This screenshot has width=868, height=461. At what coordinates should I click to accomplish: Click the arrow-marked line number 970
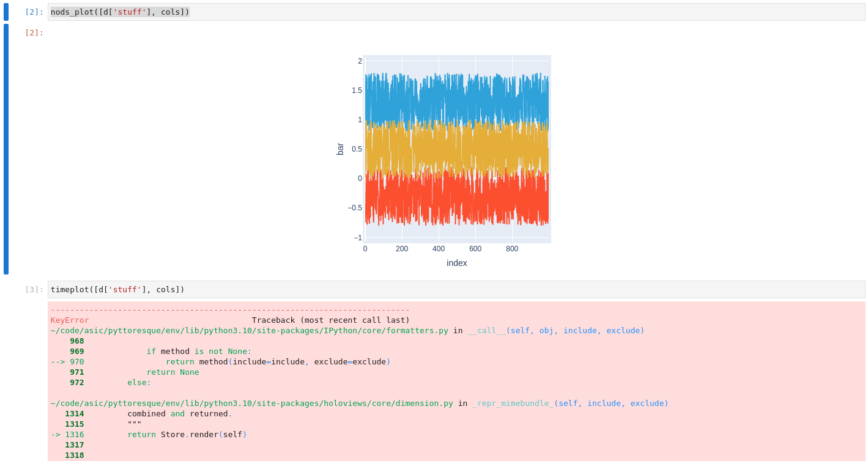click(76, 361)
